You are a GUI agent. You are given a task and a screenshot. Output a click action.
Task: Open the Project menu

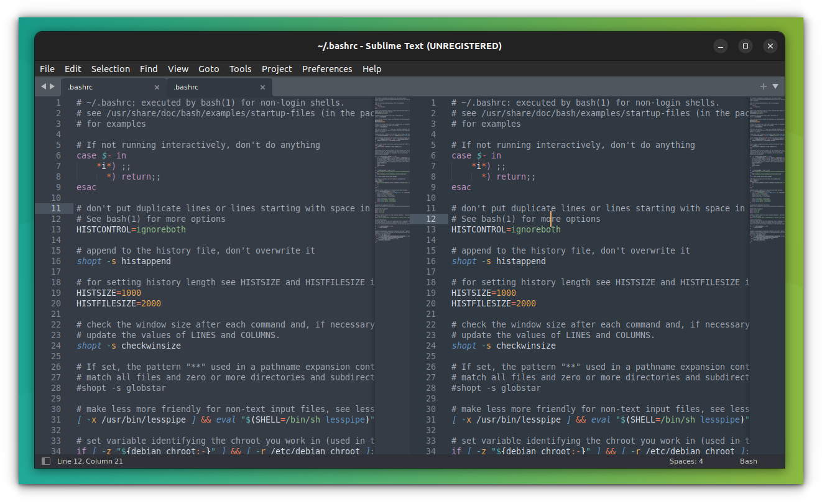[x=276, y=69]
